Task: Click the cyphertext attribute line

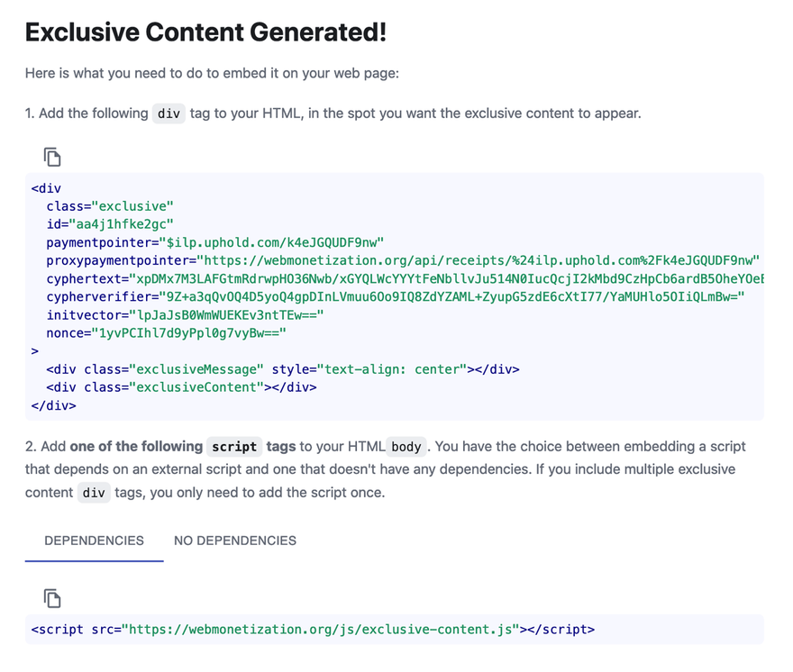Action: tap(406, 278)
